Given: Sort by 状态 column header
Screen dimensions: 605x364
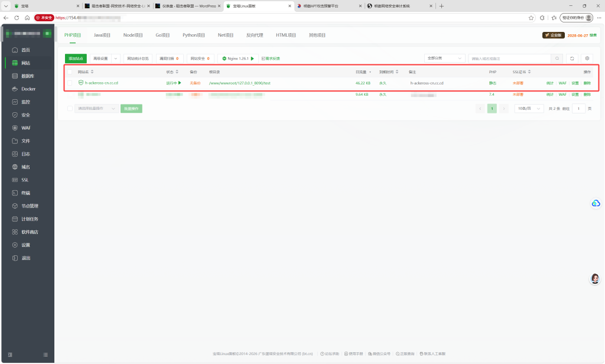Looking at the screenshot, I should 173,72.
